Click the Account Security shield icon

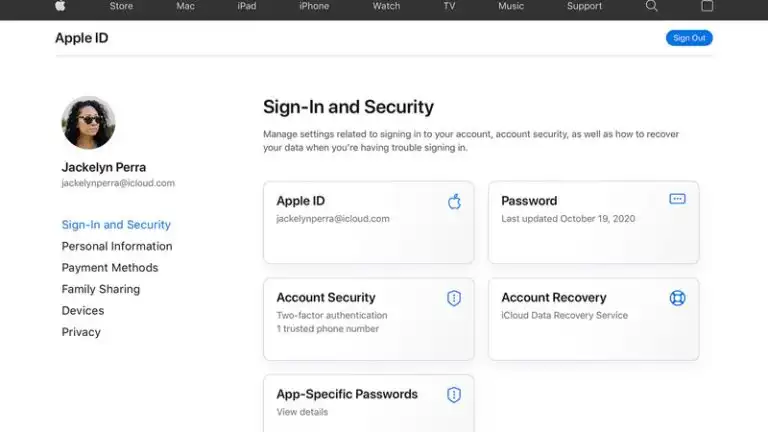pos(454,298)
